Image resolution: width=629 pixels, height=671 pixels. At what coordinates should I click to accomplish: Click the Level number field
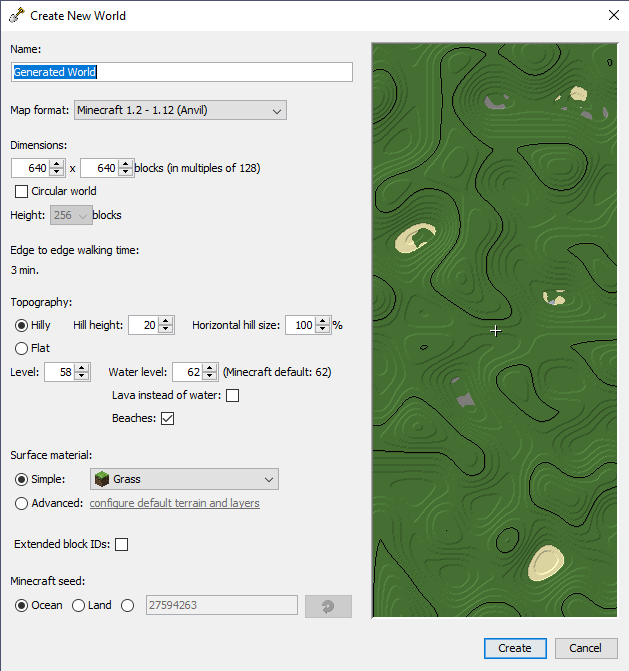pyautogui.click(x=59, y=372)
